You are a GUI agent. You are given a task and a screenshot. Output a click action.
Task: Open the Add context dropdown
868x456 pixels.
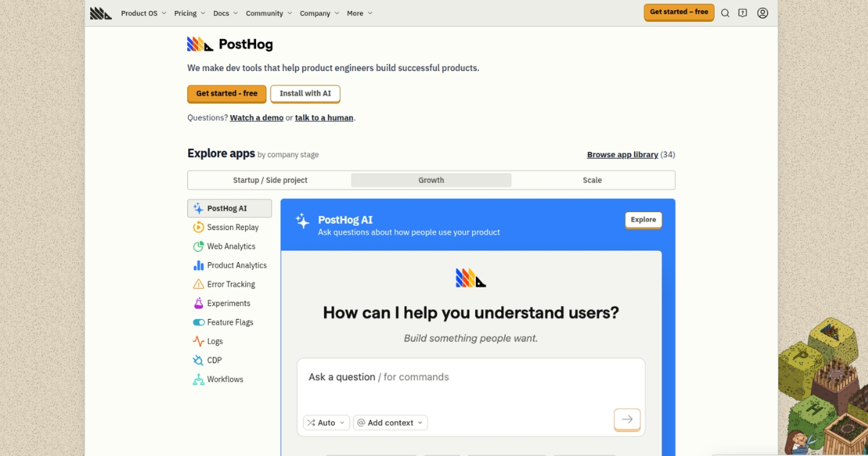391,423
